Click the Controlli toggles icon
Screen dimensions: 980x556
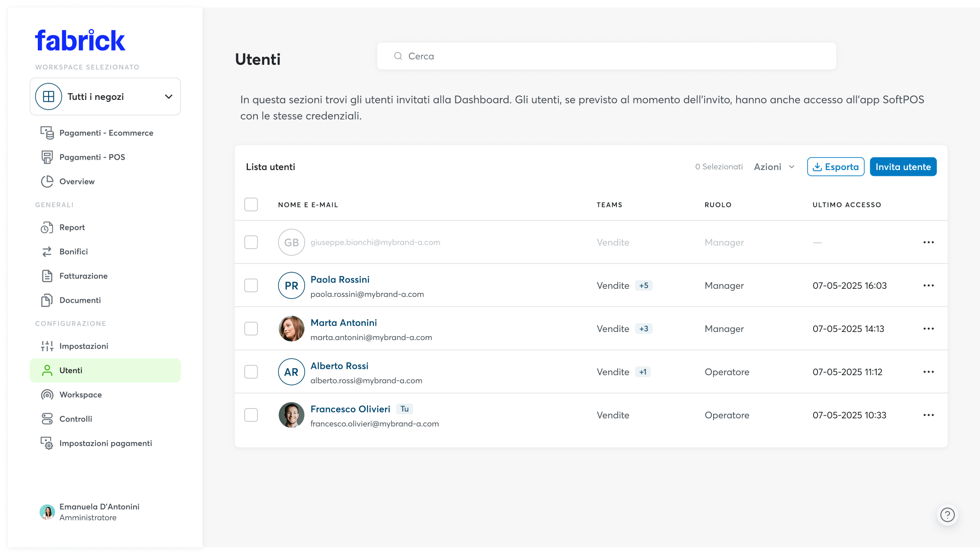47,419
